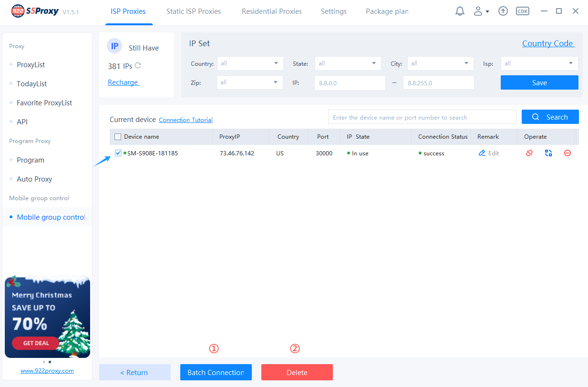Expand the Isp dropdown

pyautogui.click(x=539, y=63)
